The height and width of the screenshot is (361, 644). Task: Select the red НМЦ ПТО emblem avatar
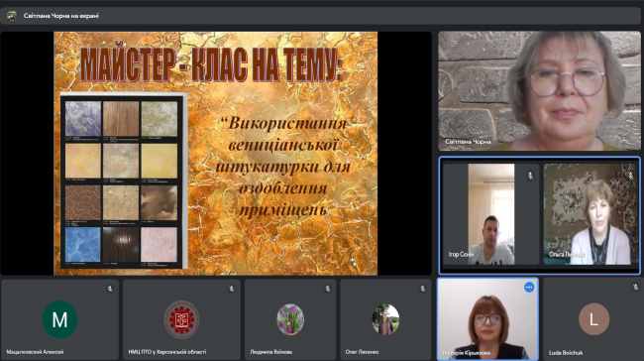[x=181, y=319]
